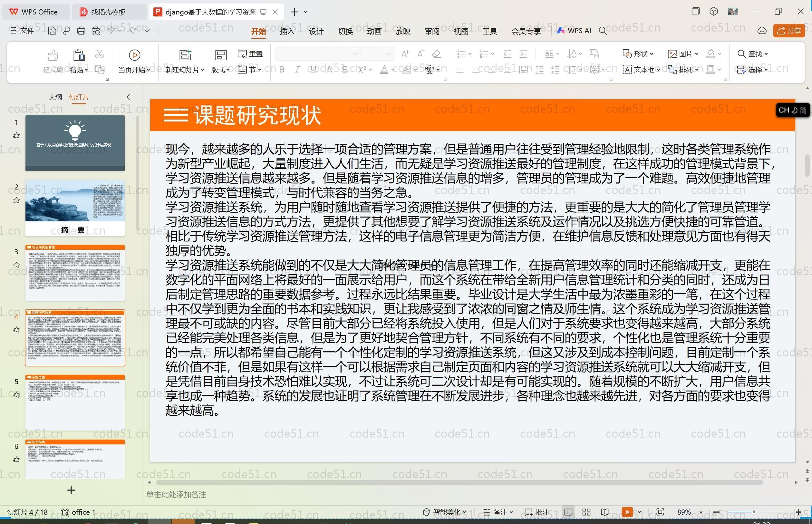Toggle Notes (备注) pane in status bar
This screenshot has height=524, width=812.
click(498, 512)
